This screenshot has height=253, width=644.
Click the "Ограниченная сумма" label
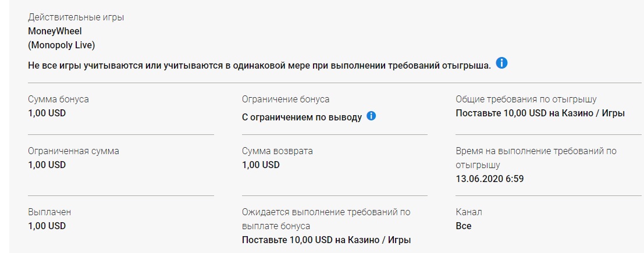(73, 151)
